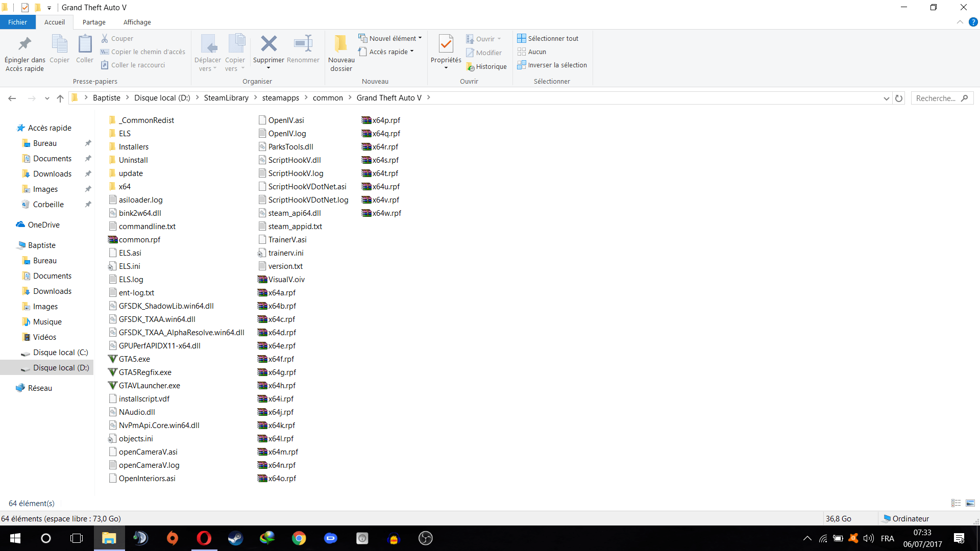The height and width of the screenshot is (551, 980).
Task: Toggle the title bar Properties checkmark button
Action: 25,8
